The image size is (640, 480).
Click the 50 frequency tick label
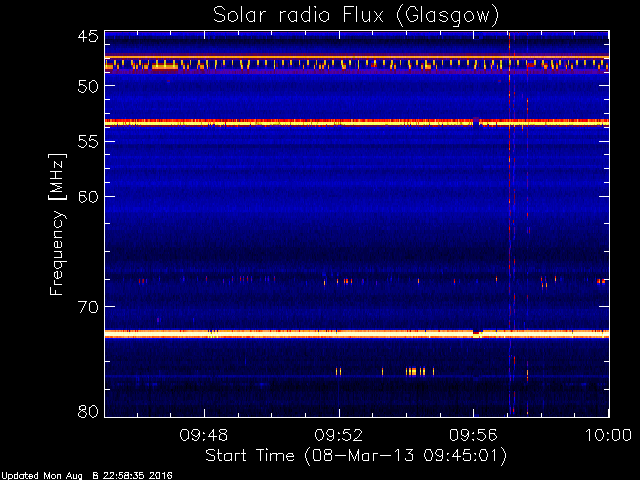click(x=88, y=86)
